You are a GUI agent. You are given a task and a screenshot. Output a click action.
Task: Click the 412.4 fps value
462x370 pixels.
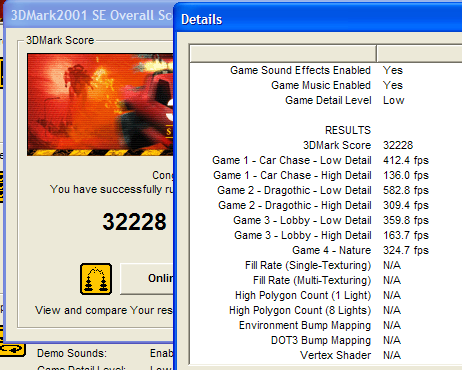[x=406, y=160]
